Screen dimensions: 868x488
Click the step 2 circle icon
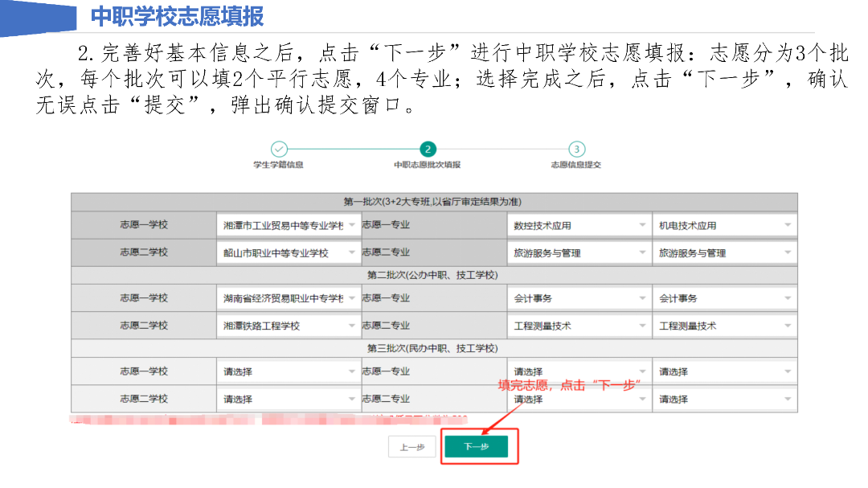click(428, 149)
